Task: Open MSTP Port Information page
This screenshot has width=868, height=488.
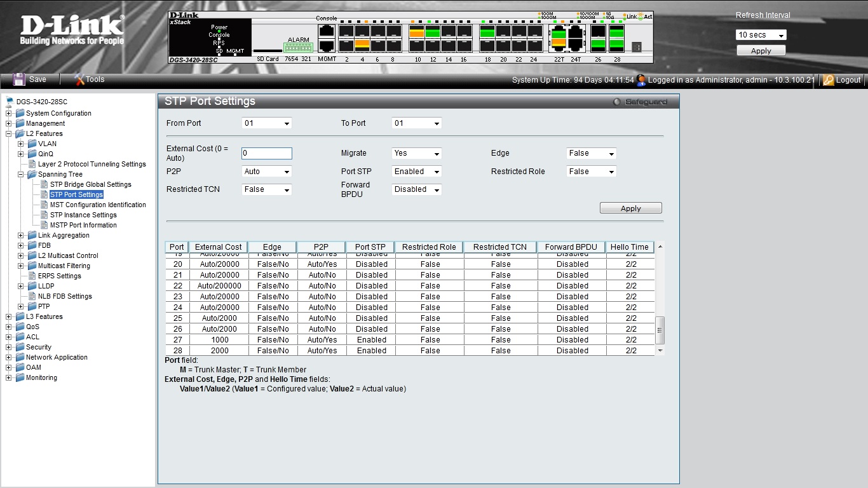Action: coord(83,225)
